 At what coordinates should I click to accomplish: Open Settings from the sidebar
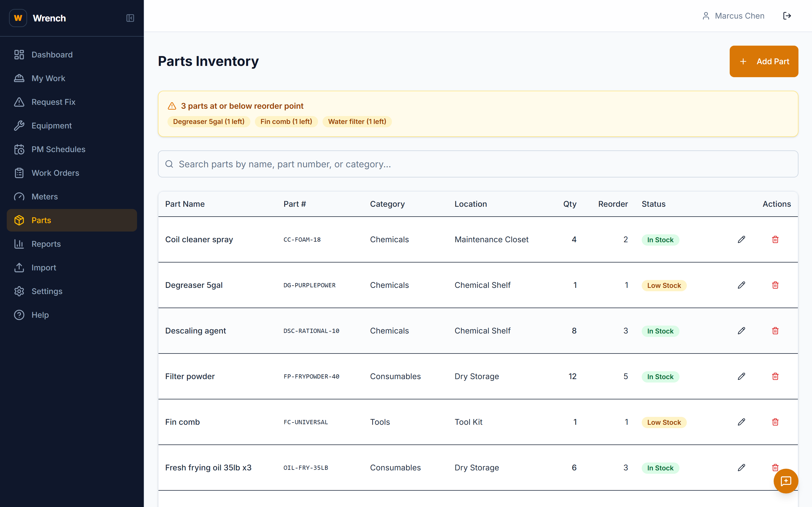(x=47, y=291)
